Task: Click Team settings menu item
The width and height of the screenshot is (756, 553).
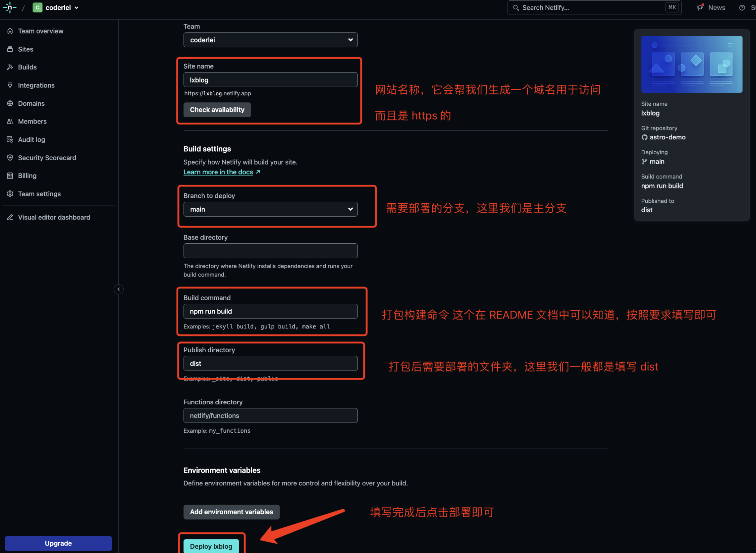Action: coord(39,192)
